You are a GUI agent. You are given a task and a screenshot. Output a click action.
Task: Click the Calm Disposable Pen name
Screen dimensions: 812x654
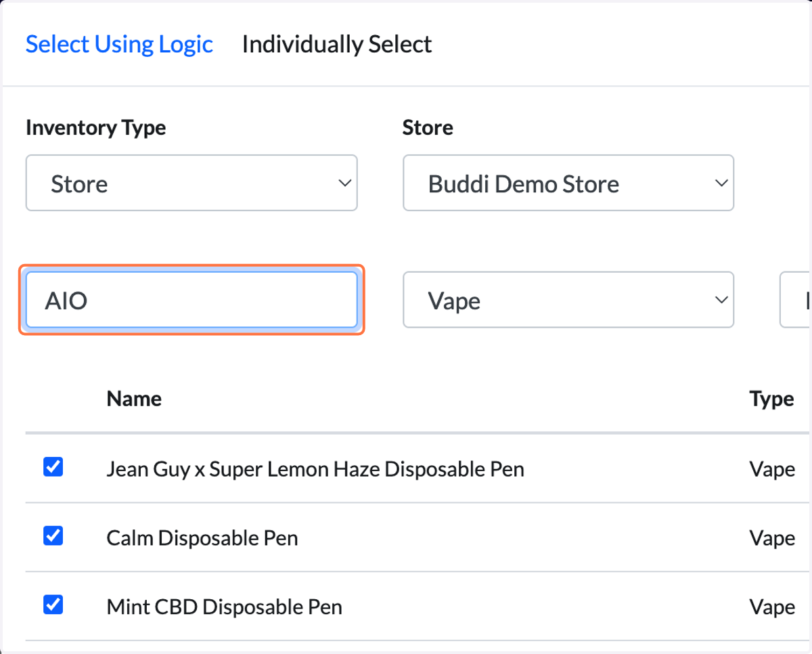pyautogui.click(x=202, y=538)
